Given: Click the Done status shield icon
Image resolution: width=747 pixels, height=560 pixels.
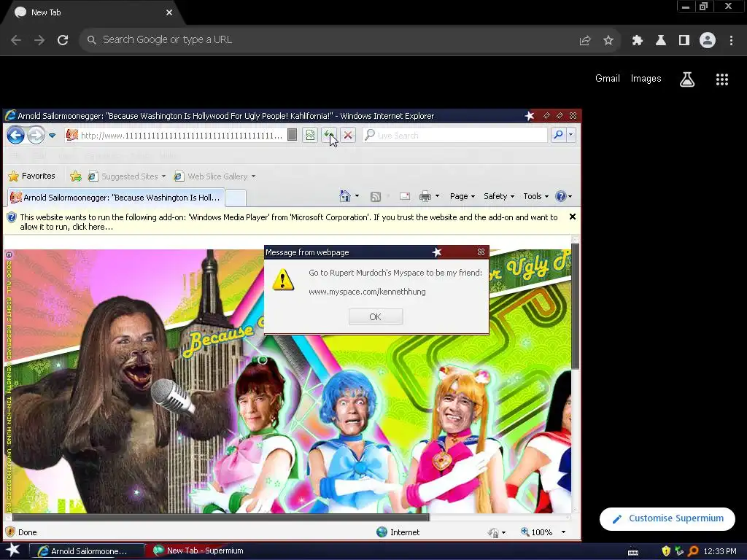Looking at the screenshot, I should (10, 532).
